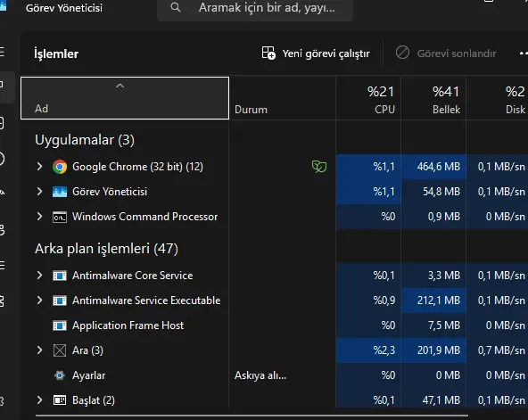This screenshot has width=528, height=420.
Task: Select the Windows Command Processor row name
Action: pos(144,217)
